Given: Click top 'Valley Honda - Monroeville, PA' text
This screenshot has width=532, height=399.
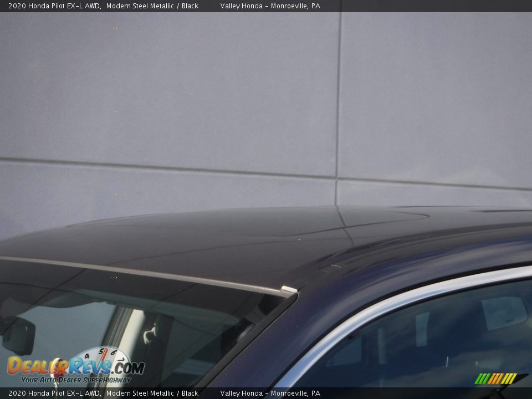Looking at the screenshot, I should click(x=270, y=6).
